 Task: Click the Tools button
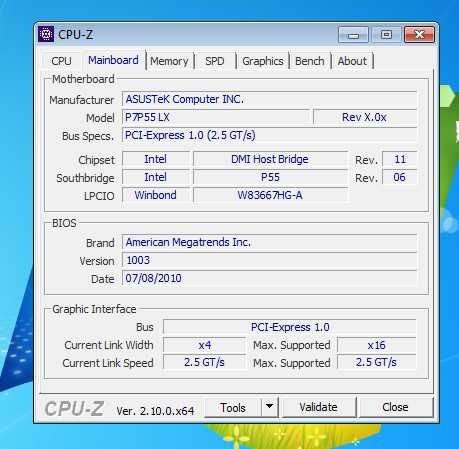click(x=233, y=407)
